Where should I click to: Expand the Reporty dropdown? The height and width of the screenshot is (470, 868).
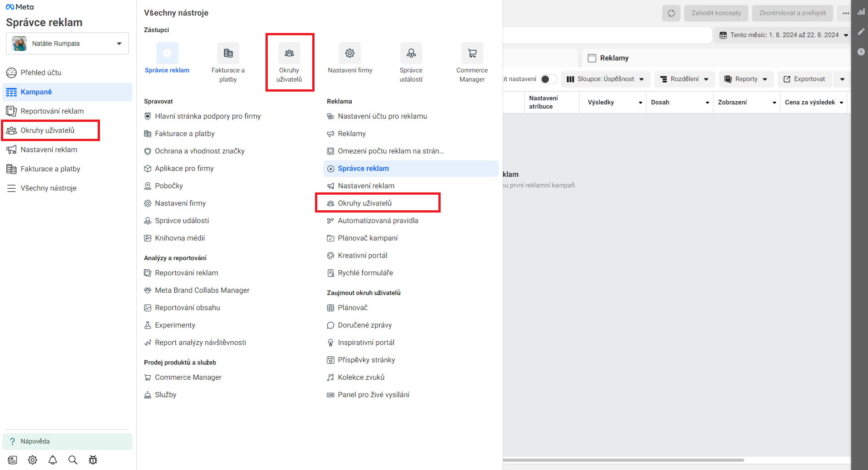coord(746,79)
